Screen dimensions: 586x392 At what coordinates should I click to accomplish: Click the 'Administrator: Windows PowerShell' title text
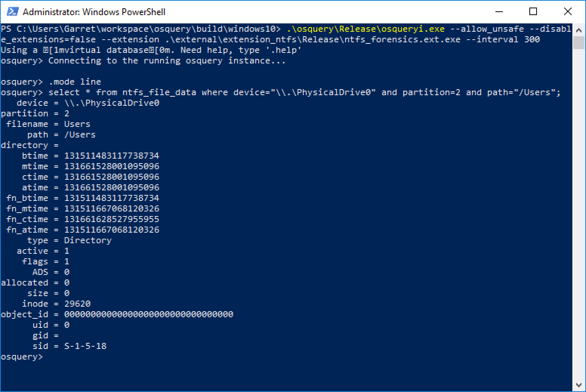(94, 12)
